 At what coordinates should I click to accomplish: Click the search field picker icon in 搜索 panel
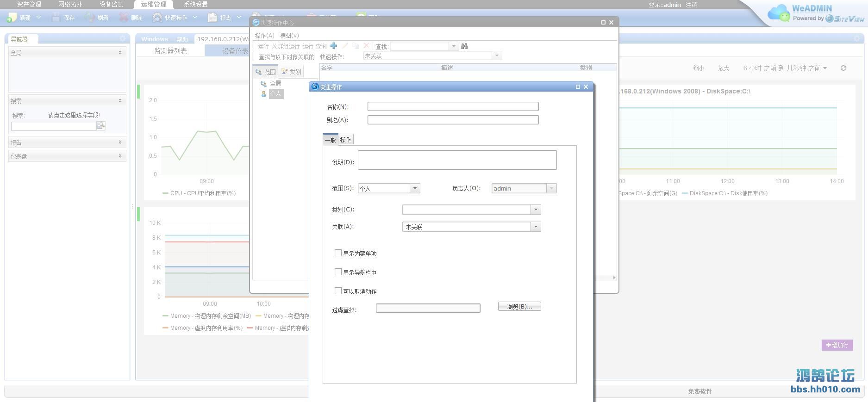click(x=101, y=125)
